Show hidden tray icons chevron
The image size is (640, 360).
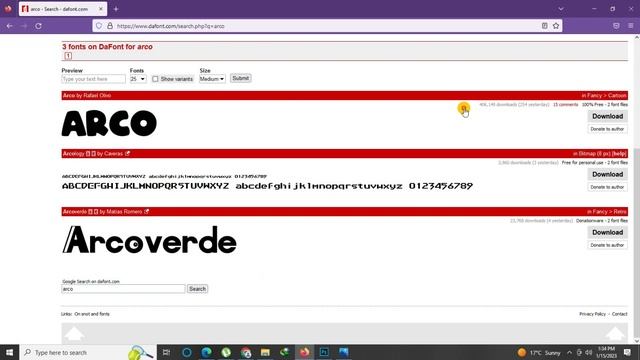(x=569, y=352)
